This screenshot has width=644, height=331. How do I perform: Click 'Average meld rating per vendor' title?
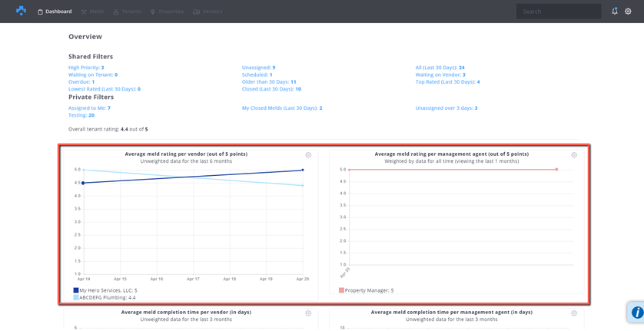(x=186, y=154)
